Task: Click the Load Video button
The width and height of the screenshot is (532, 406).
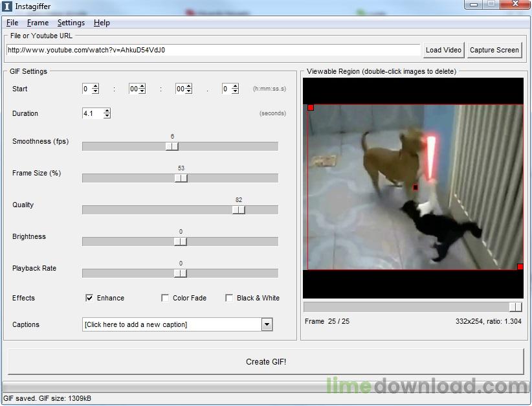Action: tap(443, 50)
